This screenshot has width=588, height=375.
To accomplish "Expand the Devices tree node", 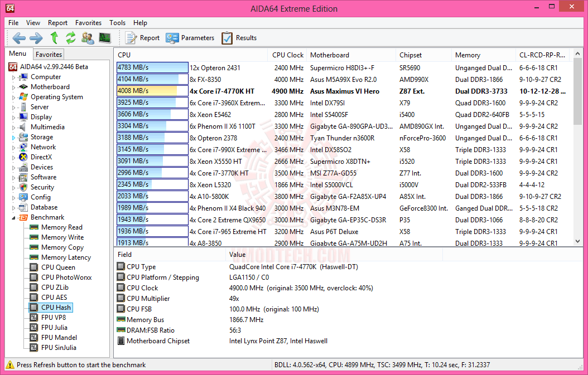I will [14, 168].
